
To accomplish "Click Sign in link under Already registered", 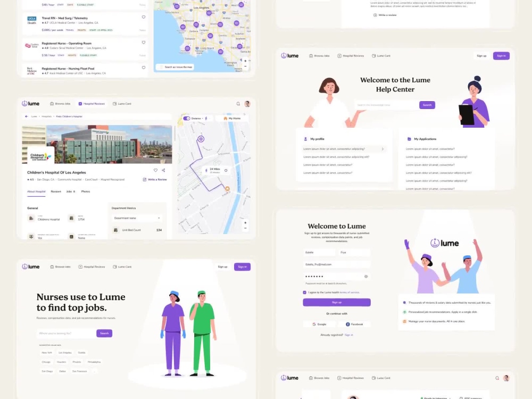I will pyautogui.click(x=349, y=335).
